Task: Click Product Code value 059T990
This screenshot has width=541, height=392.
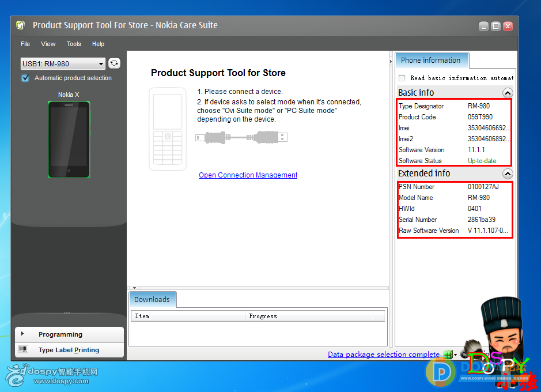Action: 481,117
